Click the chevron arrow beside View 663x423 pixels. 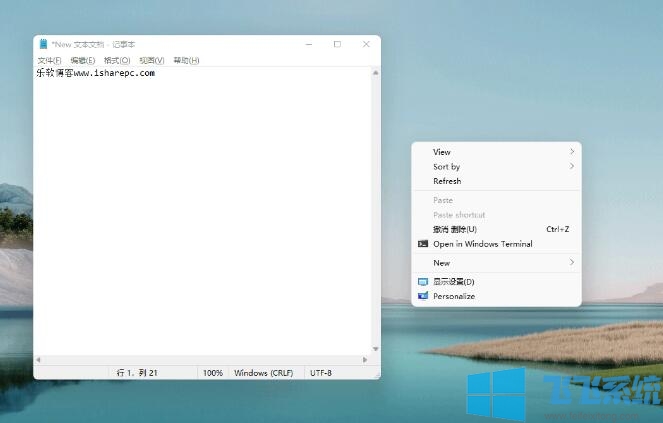(x=572, y=151)
